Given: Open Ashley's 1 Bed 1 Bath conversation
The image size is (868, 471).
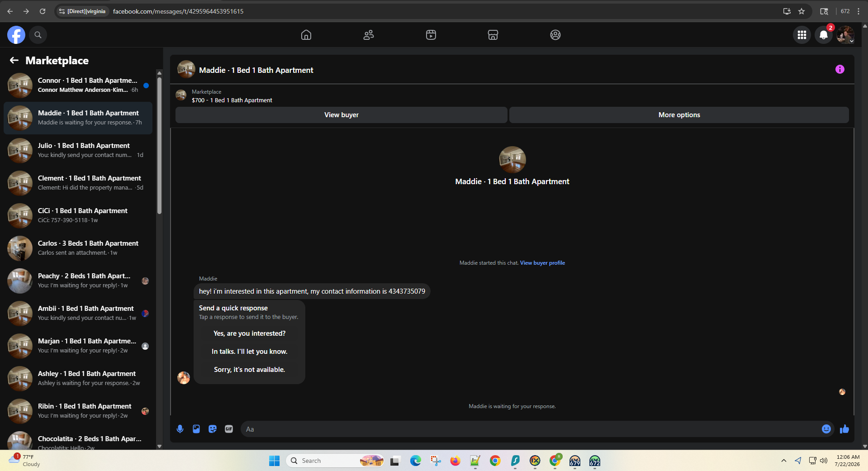Looking at the screenshot, I should coord(78,378).
